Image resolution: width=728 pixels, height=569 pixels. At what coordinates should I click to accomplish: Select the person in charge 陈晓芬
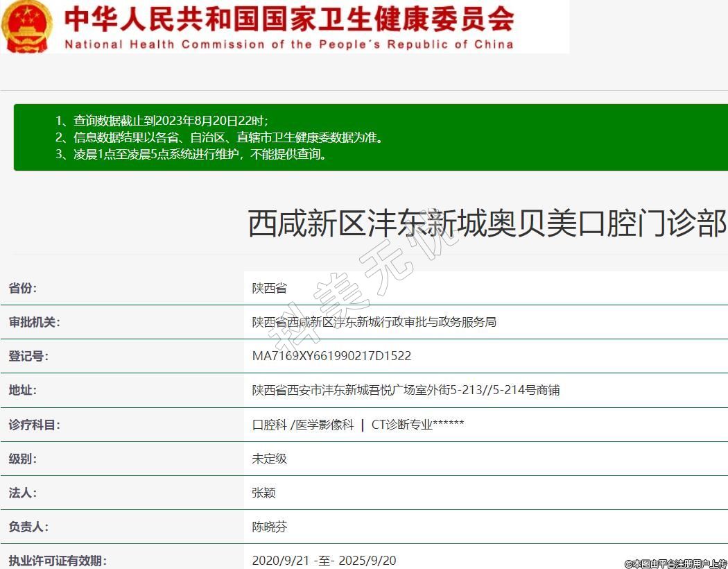coord(270,527)
